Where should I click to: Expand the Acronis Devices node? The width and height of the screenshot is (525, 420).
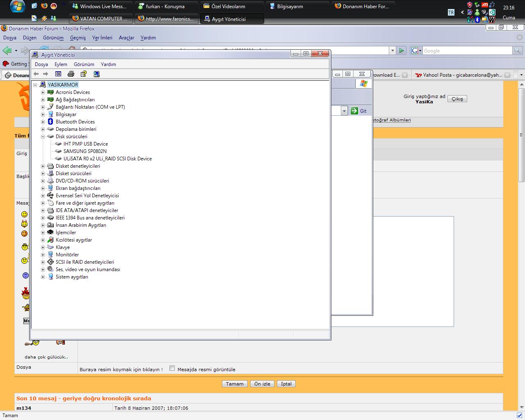click(43, 92)
